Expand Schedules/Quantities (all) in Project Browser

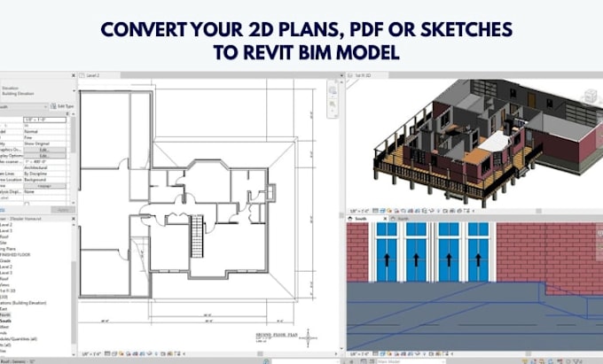point(19,339)
